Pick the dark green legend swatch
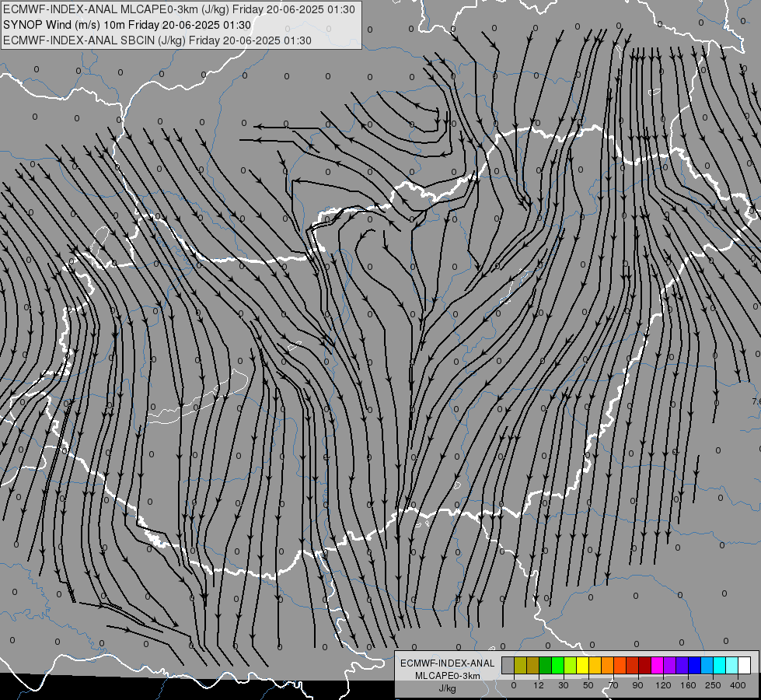Image resolution: width=761 pixels, height=700 pixels. [546, 665]
